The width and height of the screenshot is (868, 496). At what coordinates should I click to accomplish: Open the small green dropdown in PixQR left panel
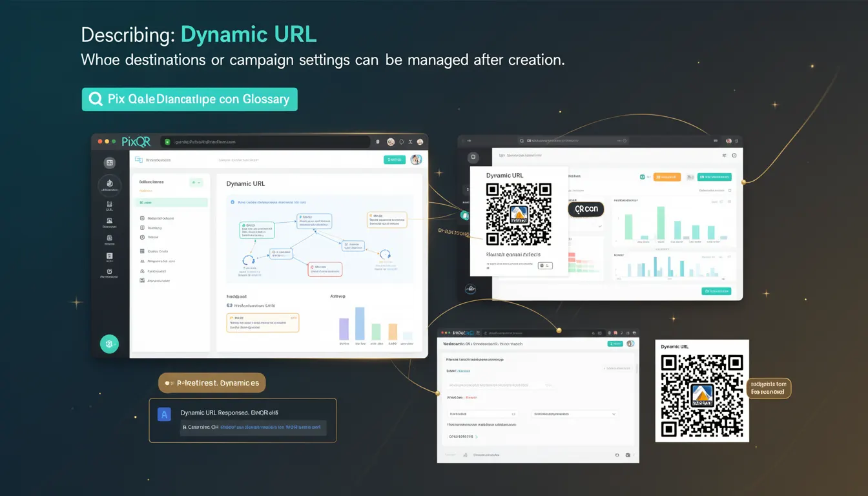(196, 183)
